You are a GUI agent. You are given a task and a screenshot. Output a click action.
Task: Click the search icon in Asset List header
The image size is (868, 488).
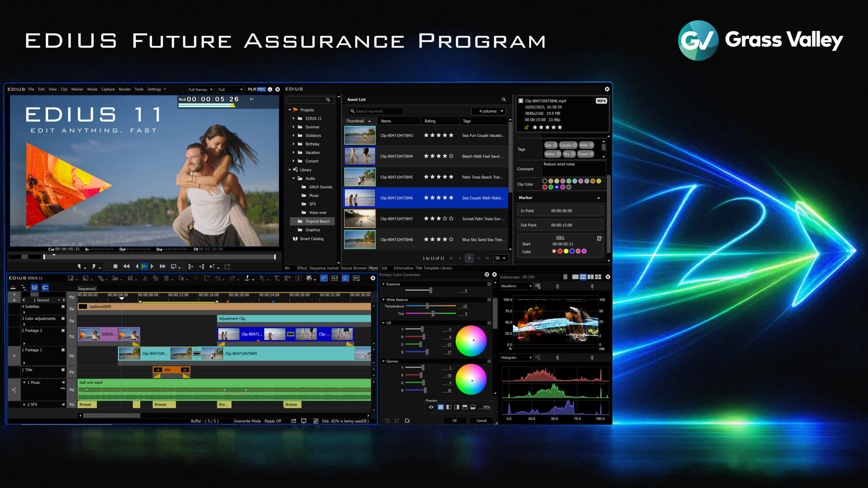(x=504, y=99)
